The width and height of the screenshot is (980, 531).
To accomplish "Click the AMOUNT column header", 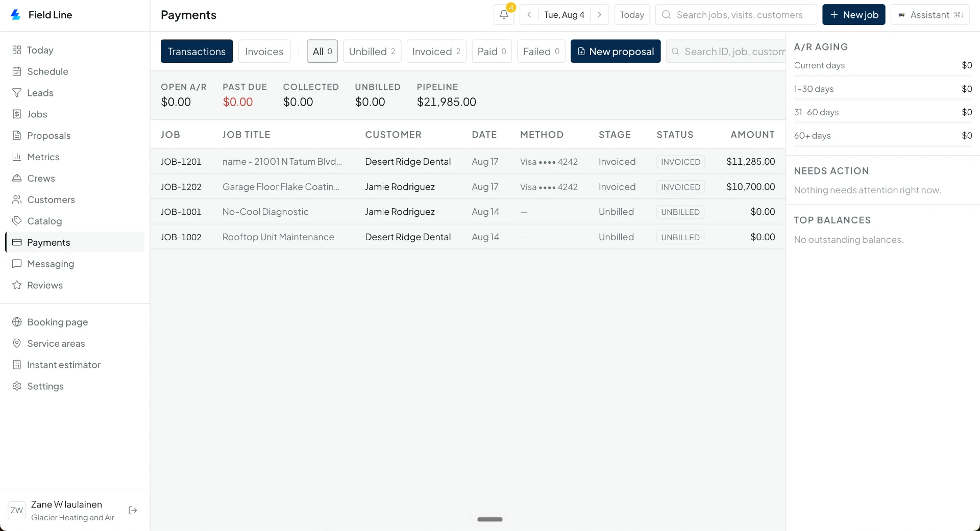I will click(752, 135).
